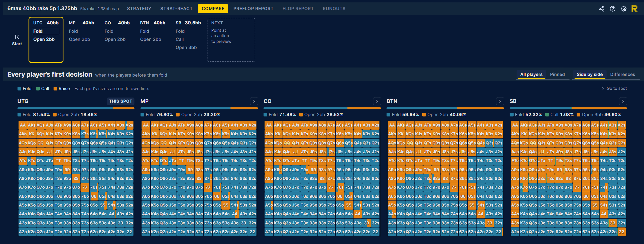The width and height of the screenshot is (644, 244).
Task: Switch to the STRATEGY tab
Action: click(x=139, y=8)
